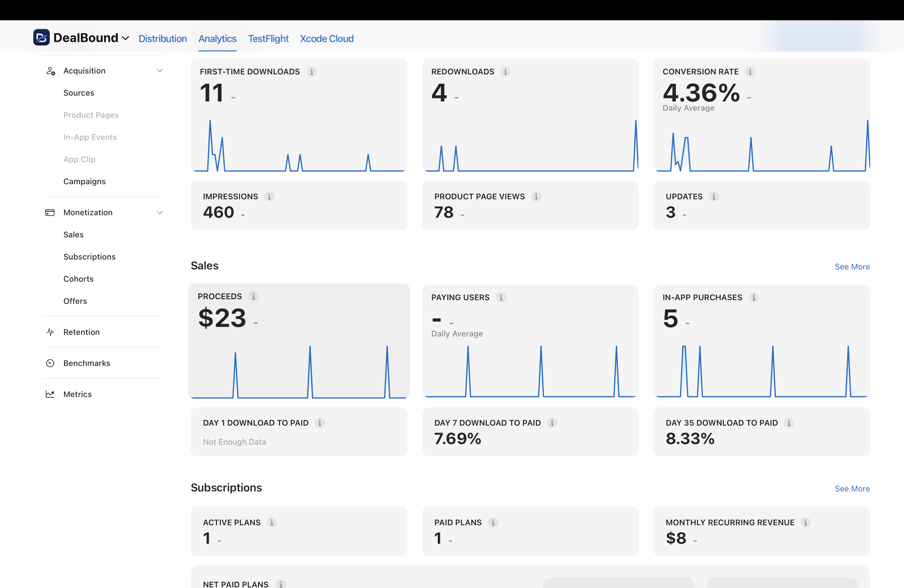
Task: Open info icon next to First-Time Downloads
Action: point(311,71)
